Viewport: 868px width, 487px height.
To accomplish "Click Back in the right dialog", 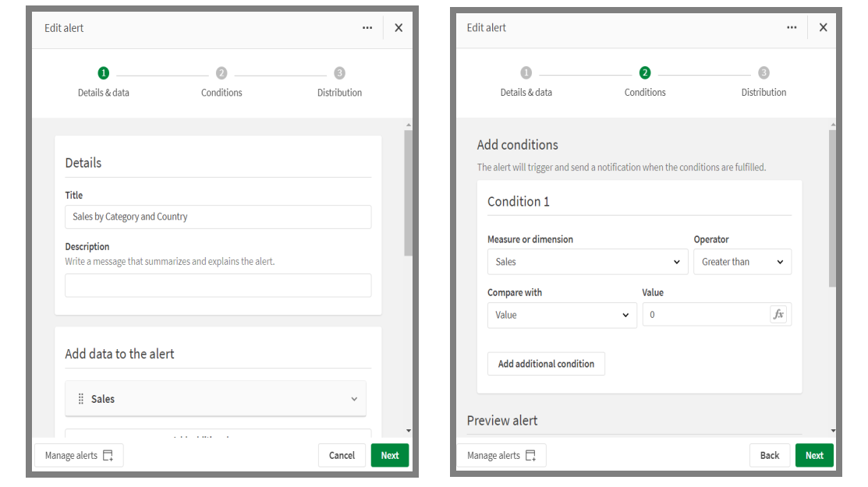I will [770, 456].
